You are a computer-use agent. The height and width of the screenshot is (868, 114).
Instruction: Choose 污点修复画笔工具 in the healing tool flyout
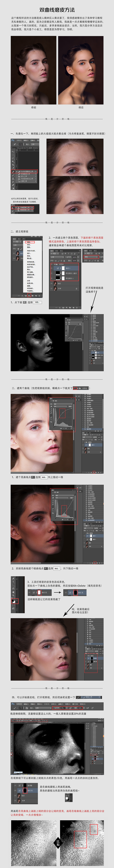tap(27, 172)
